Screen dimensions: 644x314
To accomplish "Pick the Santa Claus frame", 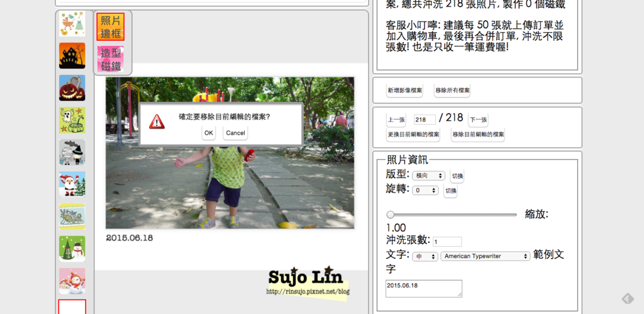I will [x=72, y=184].
